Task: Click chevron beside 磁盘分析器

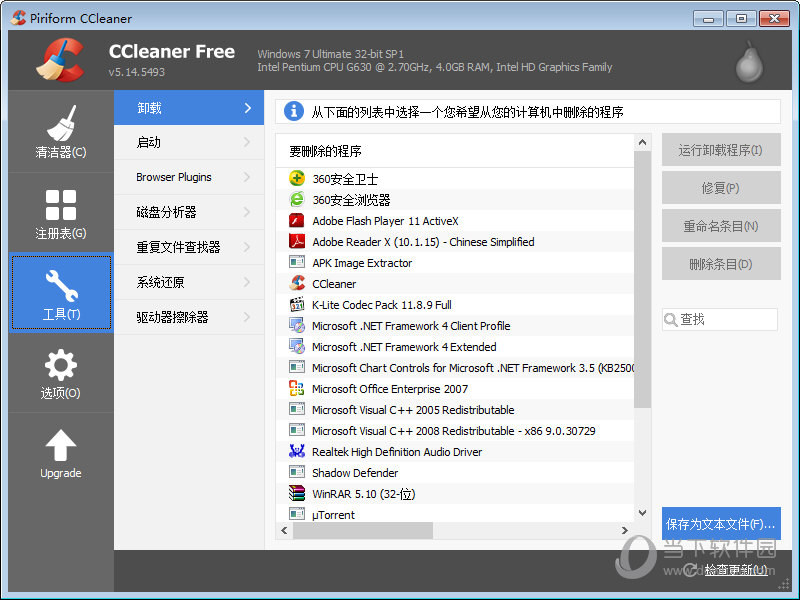Action: click(x=247, y=212)
